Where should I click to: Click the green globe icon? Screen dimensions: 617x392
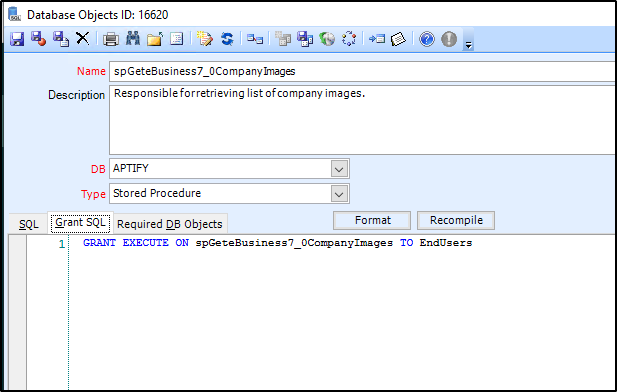click(x=327, y=39)
